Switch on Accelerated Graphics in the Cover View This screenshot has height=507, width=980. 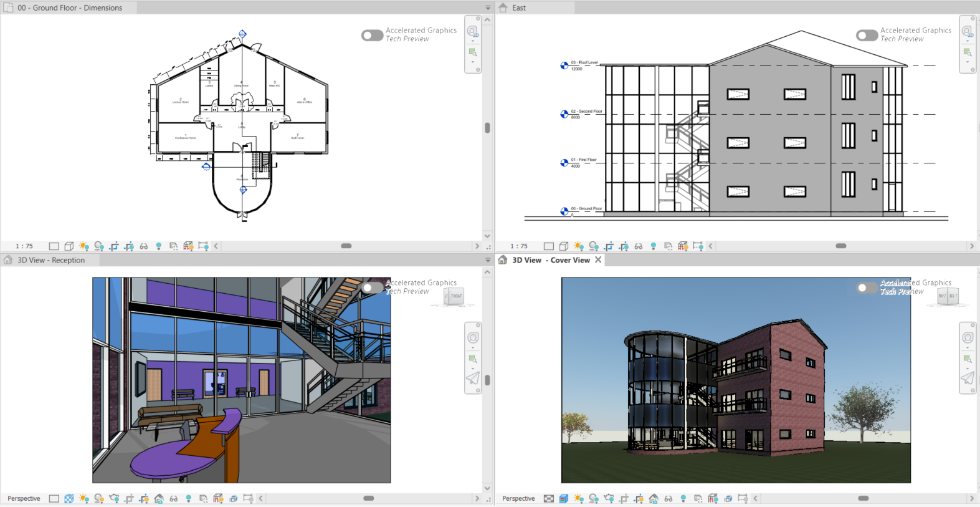tap(867, 288)
